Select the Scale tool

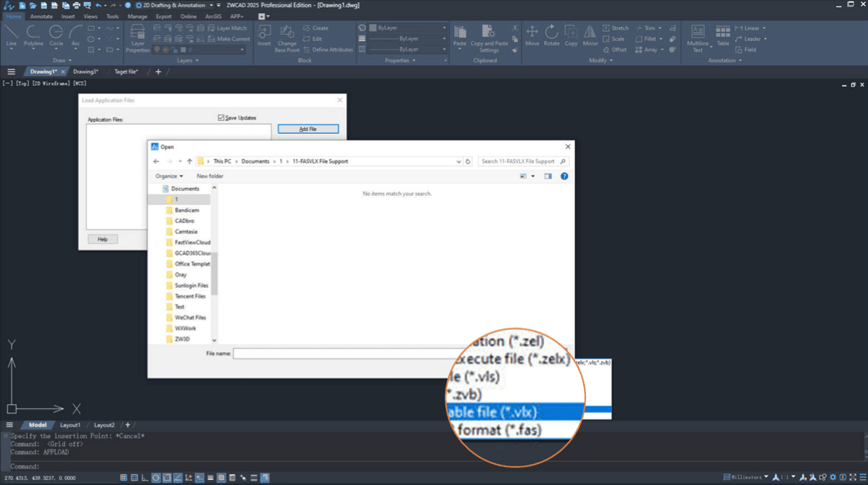tap(613, 39)
